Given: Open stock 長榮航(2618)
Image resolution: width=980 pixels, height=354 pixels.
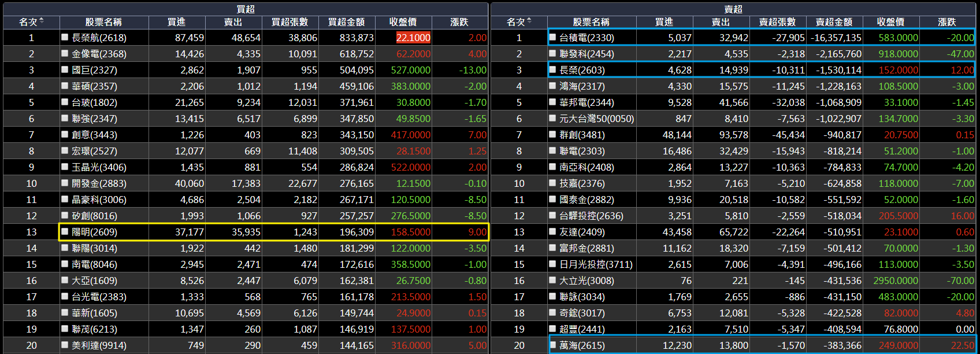Looking at the screenshot, I should [x=99, y=38].
